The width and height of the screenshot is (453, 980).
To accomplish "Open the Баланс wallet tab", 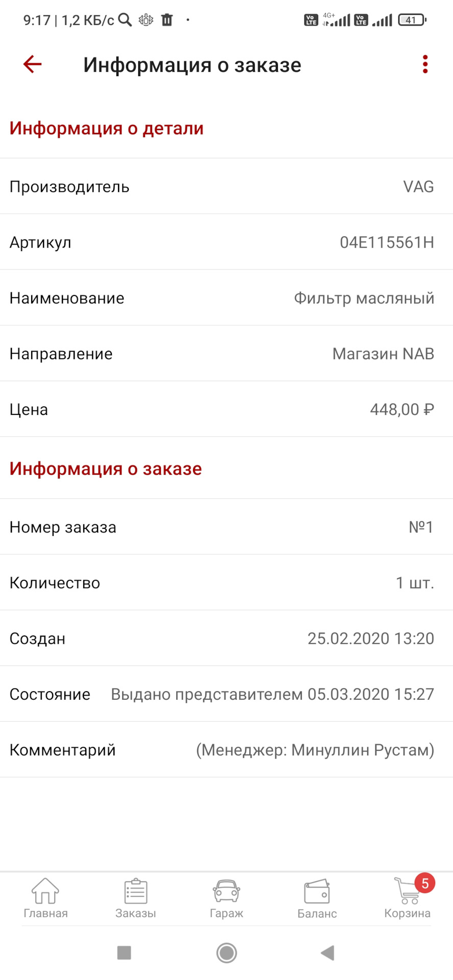I will pyautogui.click(x=317, y=899).
